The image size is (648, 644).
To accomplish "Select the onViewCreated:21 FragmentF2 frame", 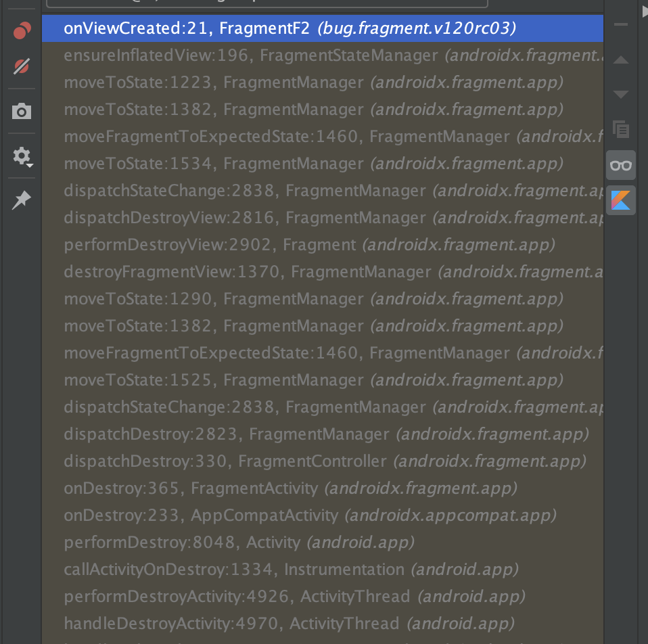I will (290, 28).
